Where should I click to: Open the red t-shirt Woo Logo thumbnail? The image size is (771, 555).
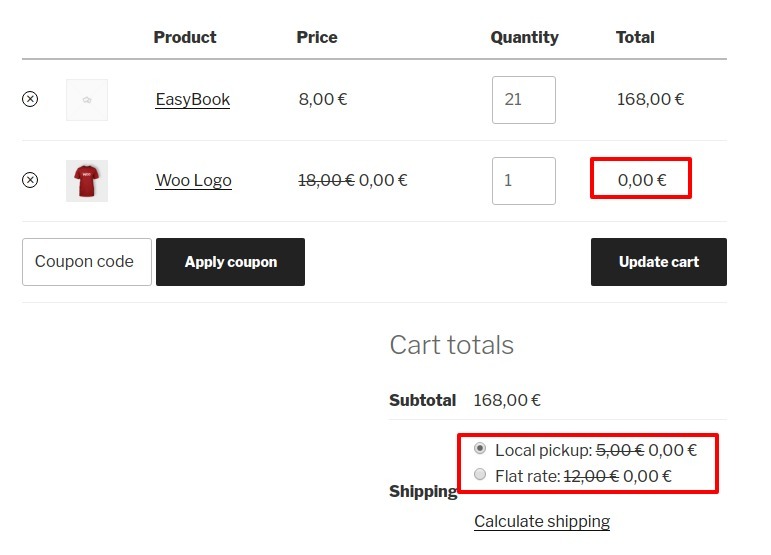tap(87, 181)
